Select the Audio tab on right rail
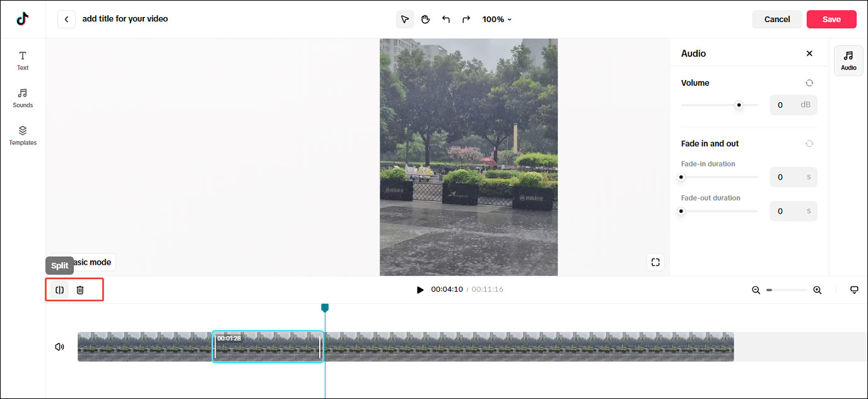 [x=848, y=61]
